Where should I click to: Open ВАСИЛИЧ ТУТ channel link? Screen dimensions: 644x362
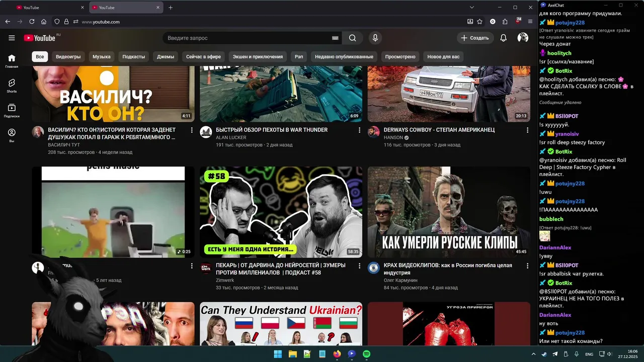64,145
